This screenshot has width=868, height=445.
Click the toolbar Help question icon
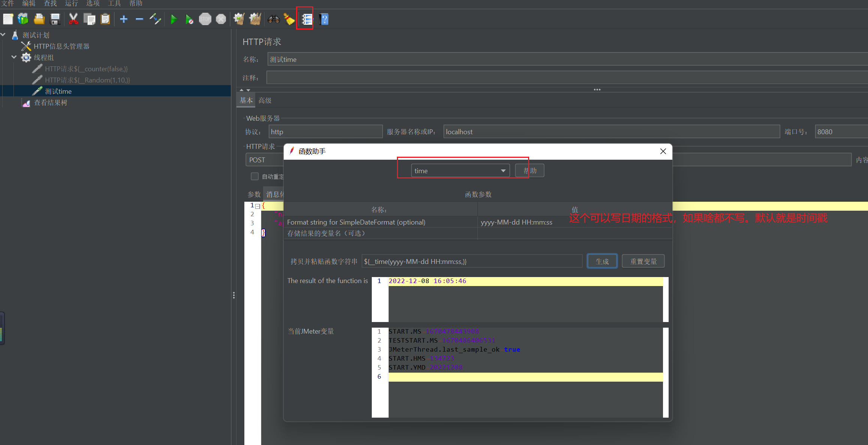coord(324,19)
